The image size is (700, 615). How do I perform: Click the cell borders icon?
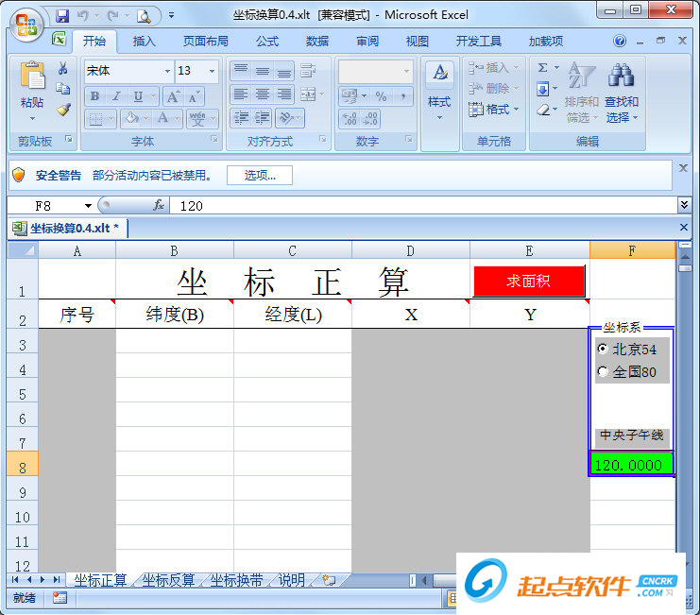(x=95, y=119)
